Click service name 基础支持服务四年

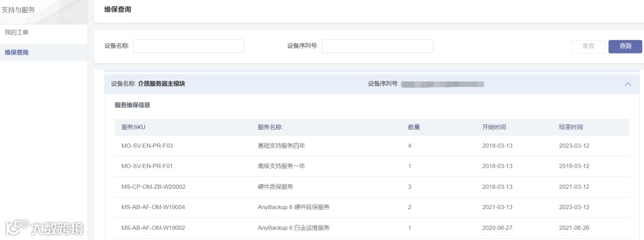(281, 146)
